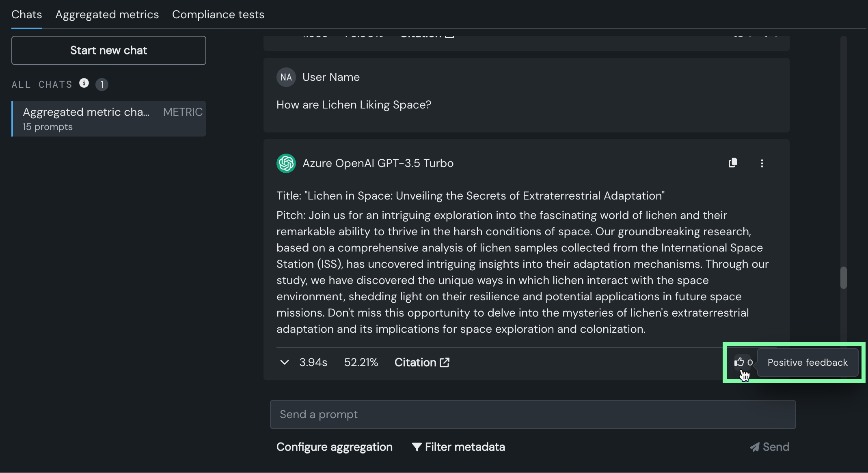Click the chat count badge showing 1
Viewport: 868px width, 473px height.
102,85
